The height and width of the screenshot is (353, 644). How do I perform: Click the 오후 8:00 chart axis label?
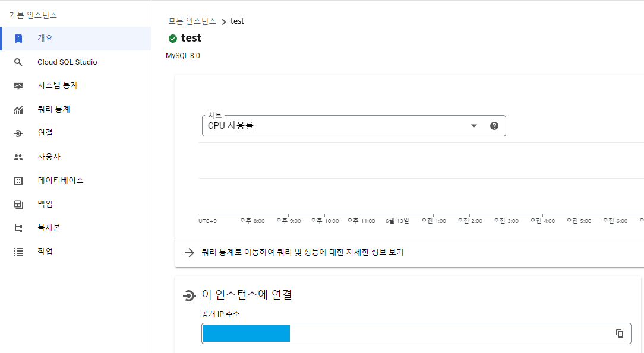pyautogui.click(x=252, y=221)
